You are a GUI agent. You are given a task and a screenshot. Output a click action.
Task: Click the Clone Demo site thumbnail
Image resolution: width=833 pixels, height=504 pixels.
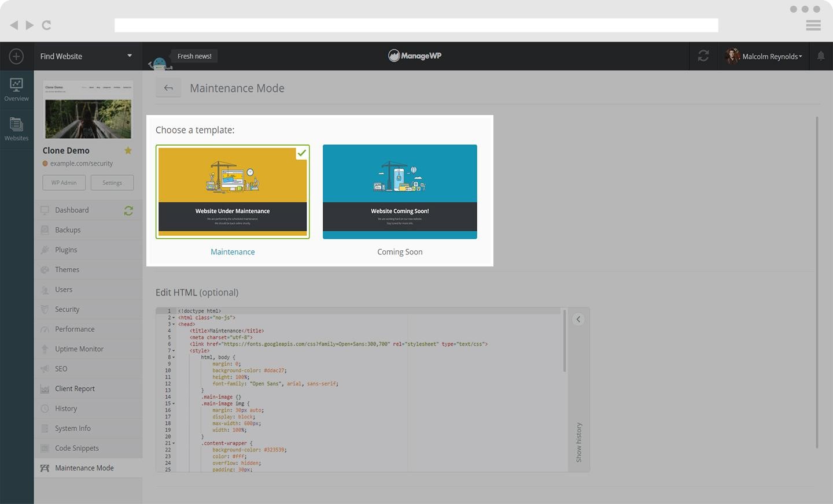(88, 110)
